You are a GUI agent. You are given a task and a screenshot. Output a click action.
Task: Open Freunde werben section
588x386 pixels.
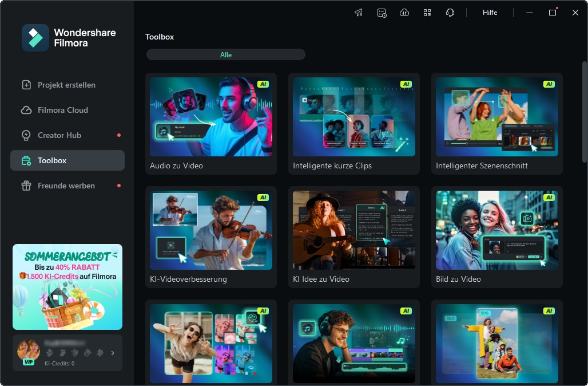pos(67,186)
